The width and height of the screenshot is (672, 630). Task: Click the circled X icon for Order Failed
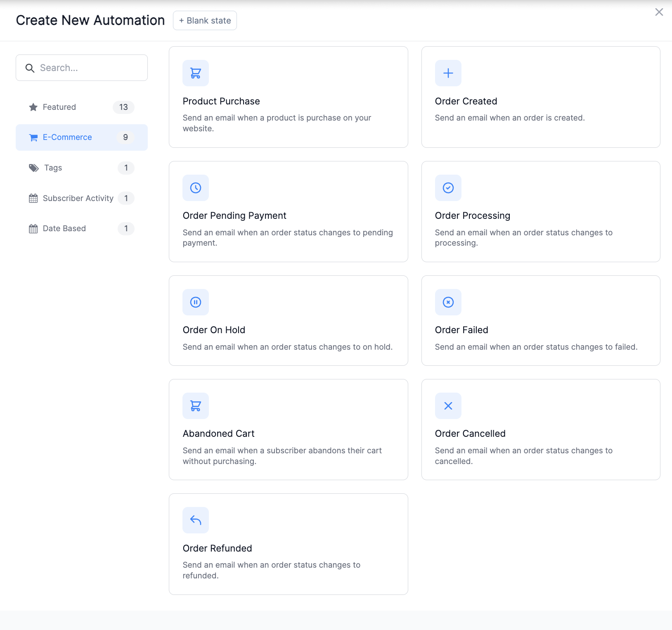pos(448,302)
